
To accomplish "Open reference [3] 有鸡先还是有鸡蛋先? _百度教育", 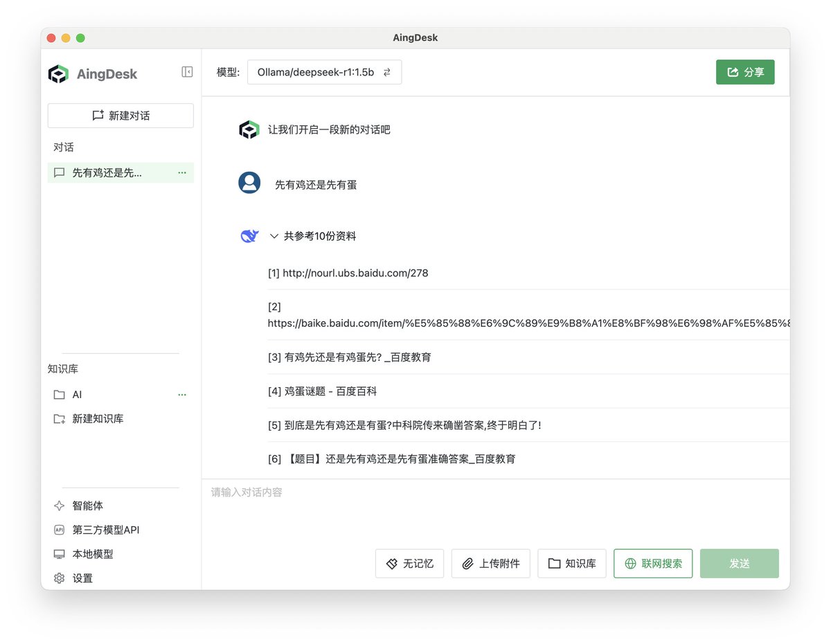I will (350, 357).
